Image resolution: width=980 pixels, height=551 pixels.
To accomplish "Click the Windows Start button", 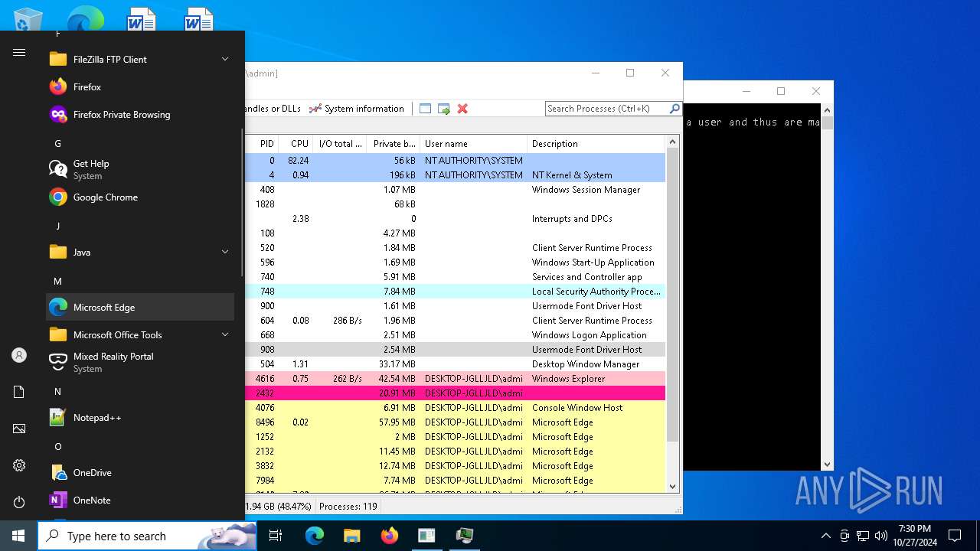I will tap(18, 536).
